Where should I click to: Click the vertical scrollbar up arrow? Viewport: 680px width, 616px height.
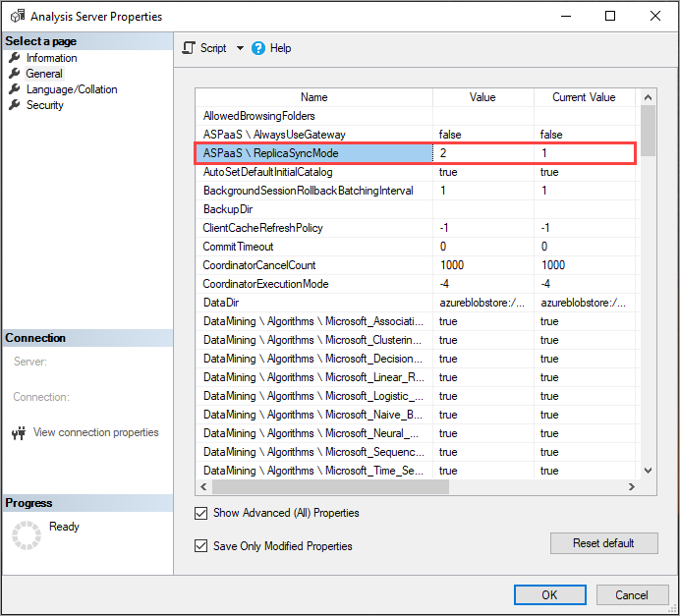tap(648, 97)
